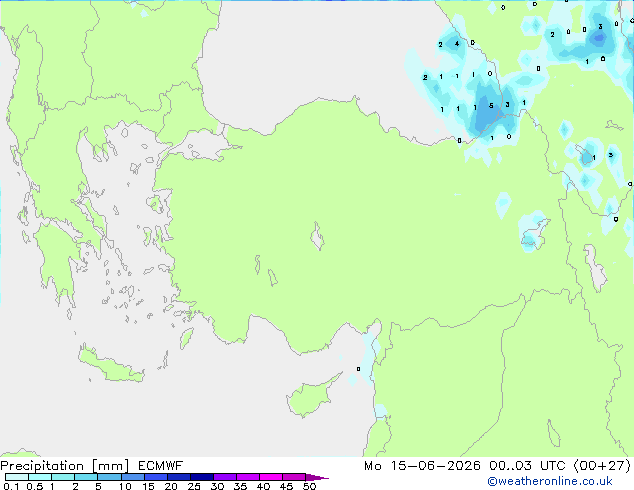Select the 45–50 mm legend color swatch
Viewport: 634px width, 490px height.
[294, 477]
